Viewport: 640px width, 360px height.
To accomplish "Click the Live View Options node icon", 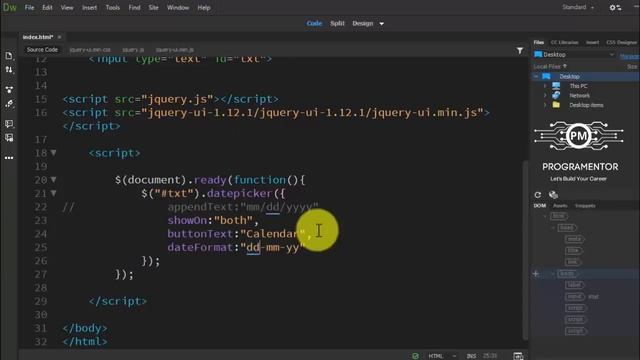I will 9,89.
